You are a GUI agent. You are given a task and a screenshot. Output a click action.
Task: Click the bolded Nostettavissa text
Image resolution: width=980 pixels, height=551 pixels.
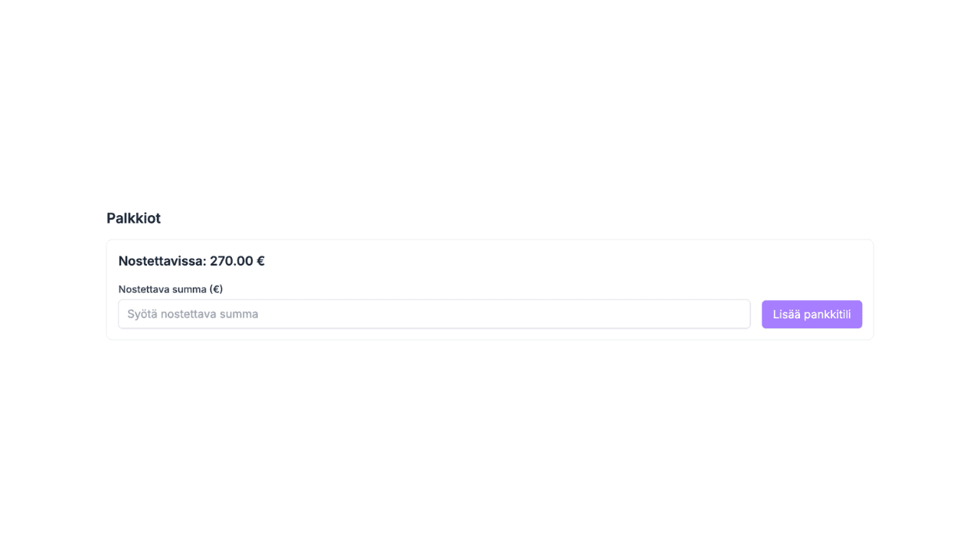coord(163,261)
